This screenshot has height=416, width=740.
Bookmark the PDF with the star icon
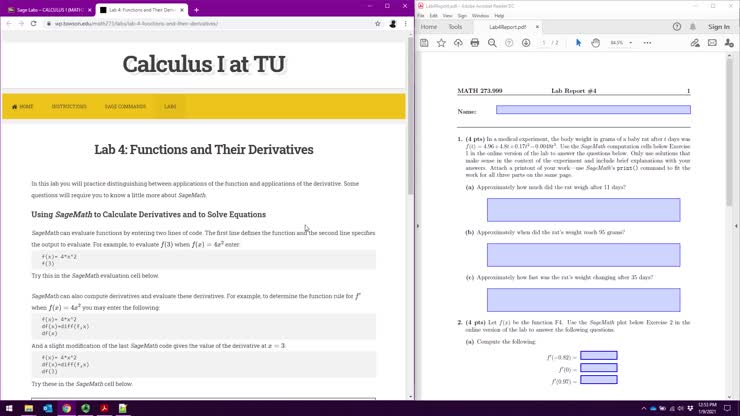[441, 43]
